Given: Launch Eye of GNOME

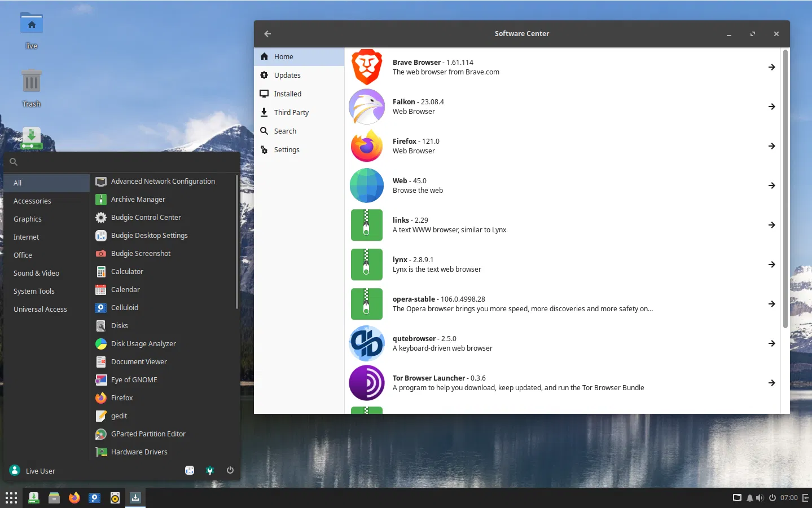Looking at the screenshot, I should point(163,379).
